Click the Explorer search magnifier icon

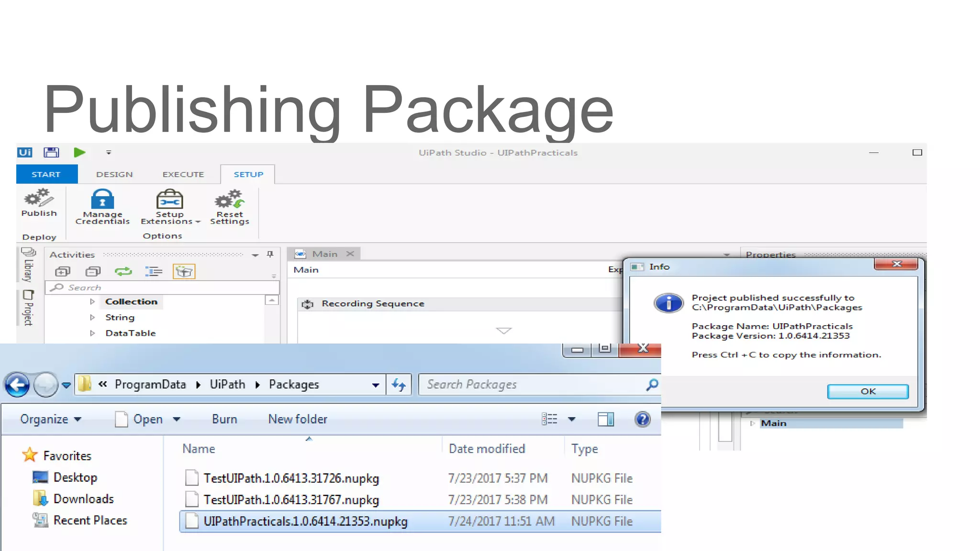[652, 385]
